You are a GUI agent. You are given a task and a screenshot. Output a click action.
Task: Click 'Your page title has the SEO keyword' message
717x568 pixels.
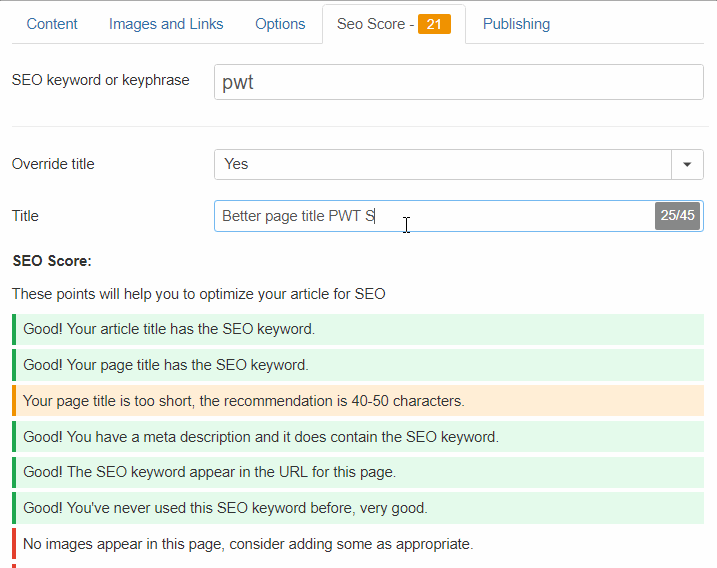click(x=358, y=365)
